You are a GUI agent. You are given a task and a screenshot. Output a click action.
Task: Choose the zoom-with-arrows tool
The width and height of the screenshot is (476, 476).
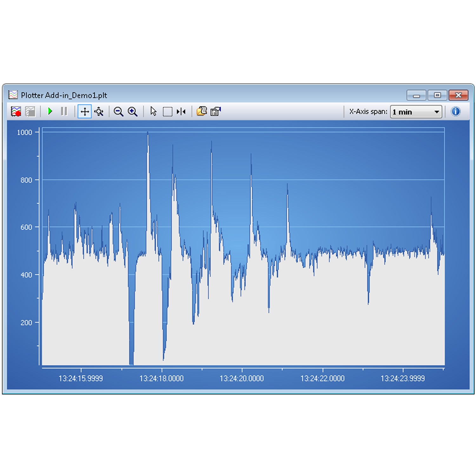99,111
